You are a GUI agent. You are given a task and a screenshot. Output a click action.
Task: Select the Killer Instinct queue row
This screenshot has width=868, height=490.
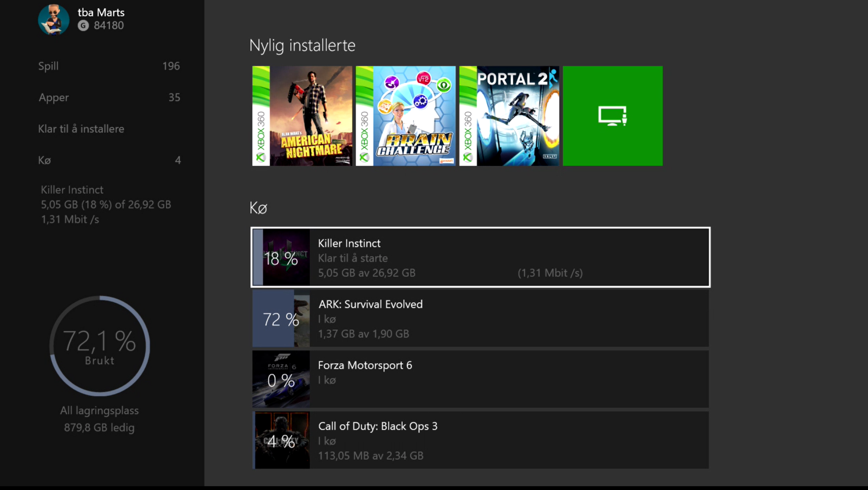tap(480, 257)
